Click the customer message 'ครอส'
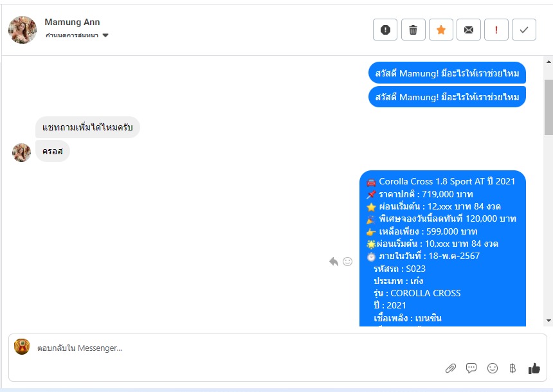The image size is (553, 392). [x=53, y=151]
